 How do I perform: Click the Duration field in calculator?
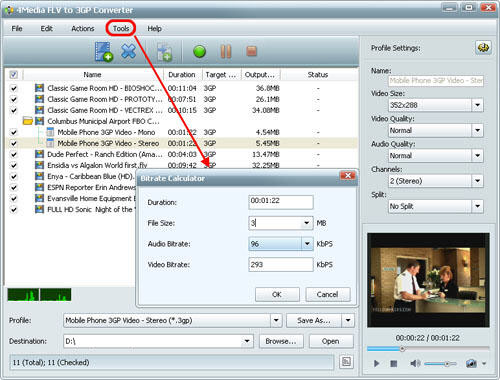pyautogui.click(x=281, y=202)
